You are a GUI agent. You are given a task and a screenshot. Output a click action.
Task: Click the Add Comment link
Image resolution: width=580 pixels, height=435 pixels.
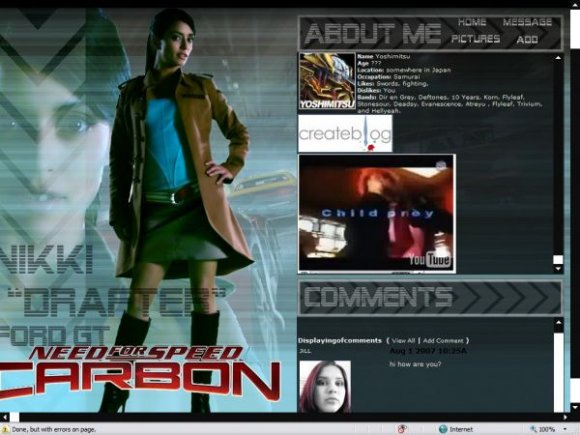443,341
